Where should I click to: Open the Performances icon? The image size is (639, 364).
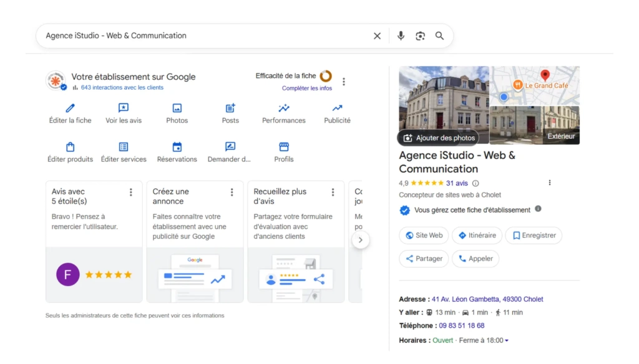coord(283,108)
